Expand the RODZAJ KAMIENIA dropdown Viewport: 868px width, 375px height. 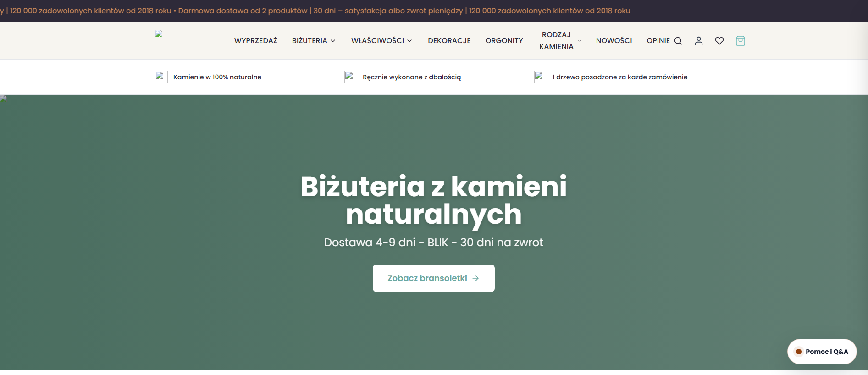560,41
